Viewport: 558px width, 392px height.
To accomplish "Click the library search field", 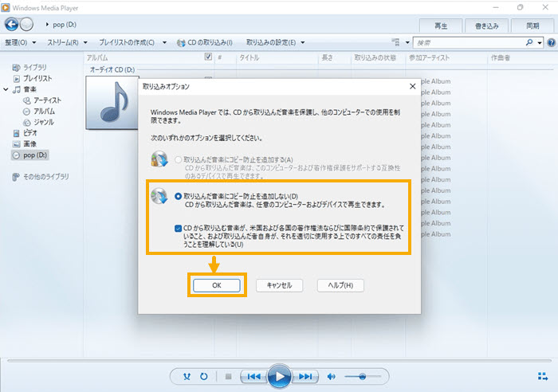I will point(469,43).
